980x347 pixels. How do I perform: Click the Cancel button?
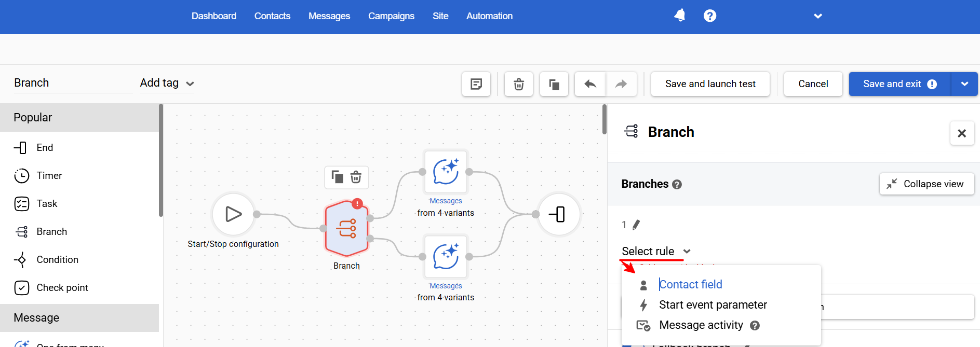[x=813, y=84]
